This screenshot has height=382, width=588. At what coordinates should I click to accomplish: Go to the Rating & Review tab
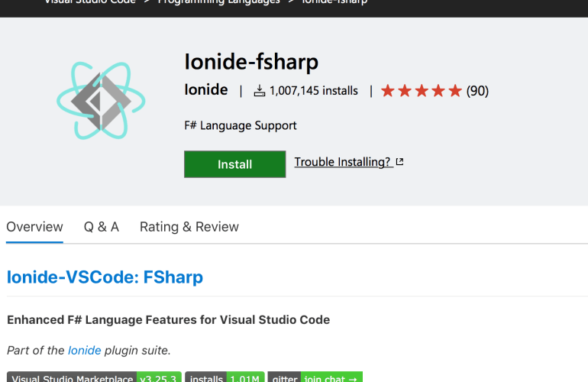pyautogui.click(x=189, y=227)
